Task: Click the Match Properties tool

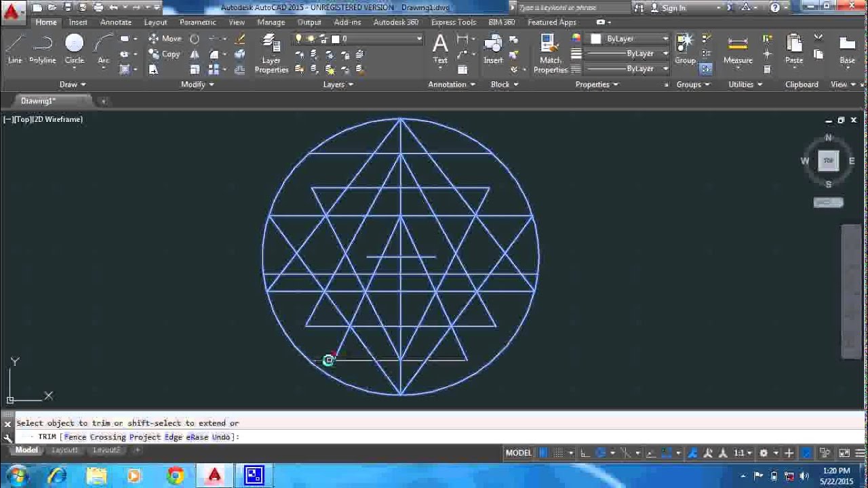Action: 550,54
